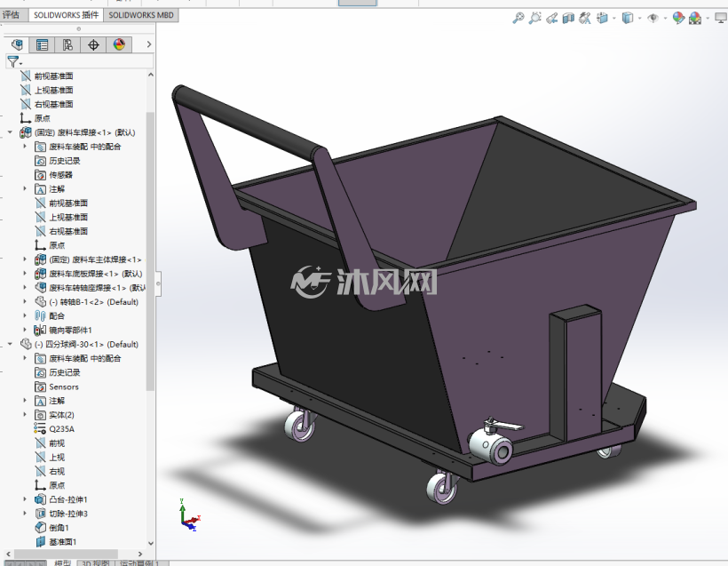The width and height of the screenshot is (728, 566).
Task: Click the feature tree filter funnel icon
Action: coord(13,61)
